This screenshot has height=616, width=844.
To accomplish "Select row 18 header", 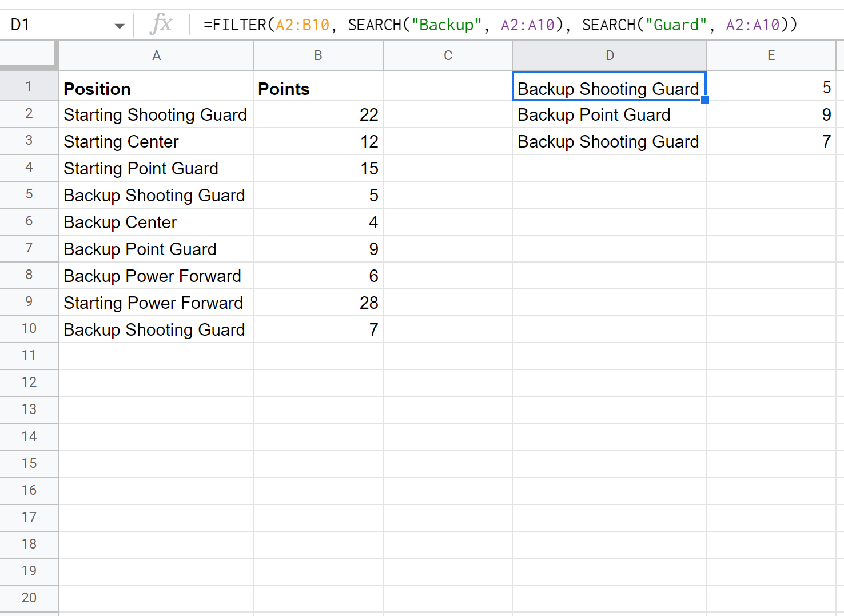I will pyautogui.click(x=29, y=544).
